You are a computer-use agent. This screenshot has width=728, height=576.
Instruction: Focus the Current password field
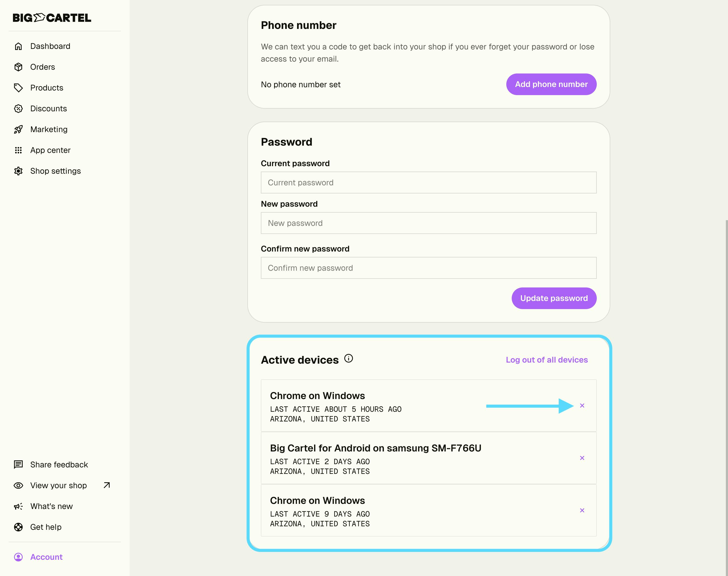[x=428, y=182]
